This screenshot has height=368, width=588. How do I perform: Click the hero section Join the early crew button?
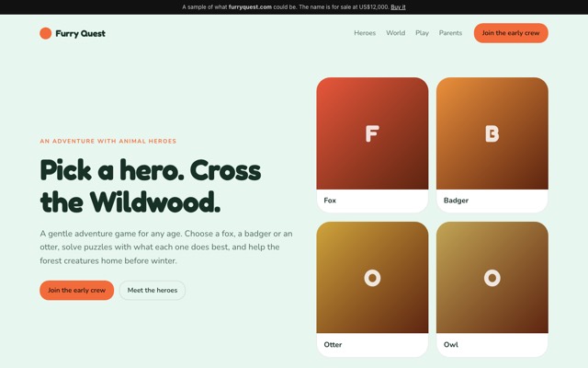point(76,291)
